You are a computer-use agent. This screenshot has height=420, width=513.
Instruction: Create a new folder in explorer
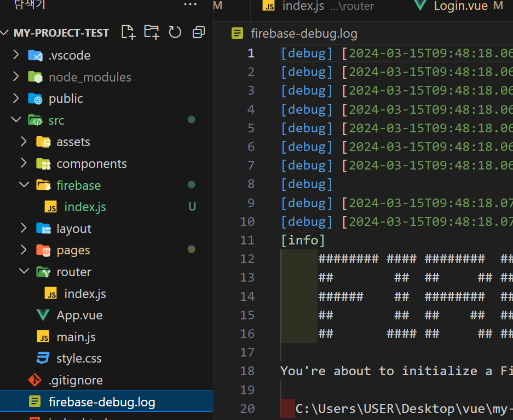point(152,32)
